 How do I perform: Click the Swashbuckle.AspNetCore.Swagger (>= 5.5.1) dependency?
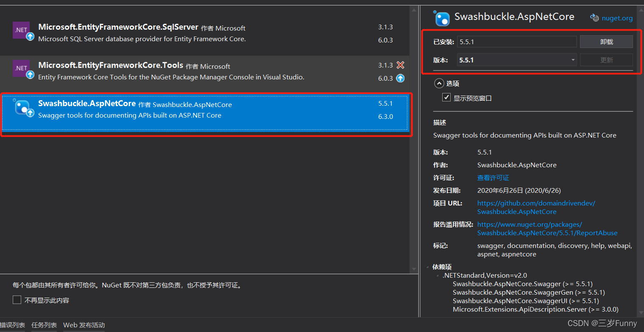pyautogui.click(x=522, y=284)
